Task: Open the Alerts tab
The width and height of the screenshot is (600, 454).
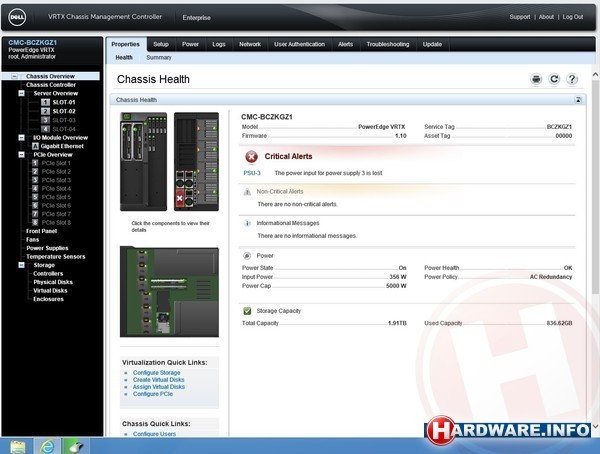Action: point(345,44)
